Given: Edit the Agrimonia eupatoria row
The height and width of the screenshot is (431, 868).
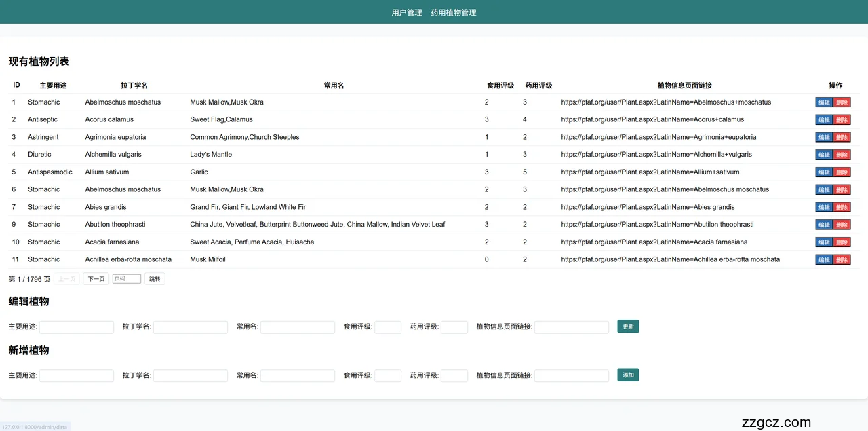Looking at the screenshot, I should tap(823, 137).
